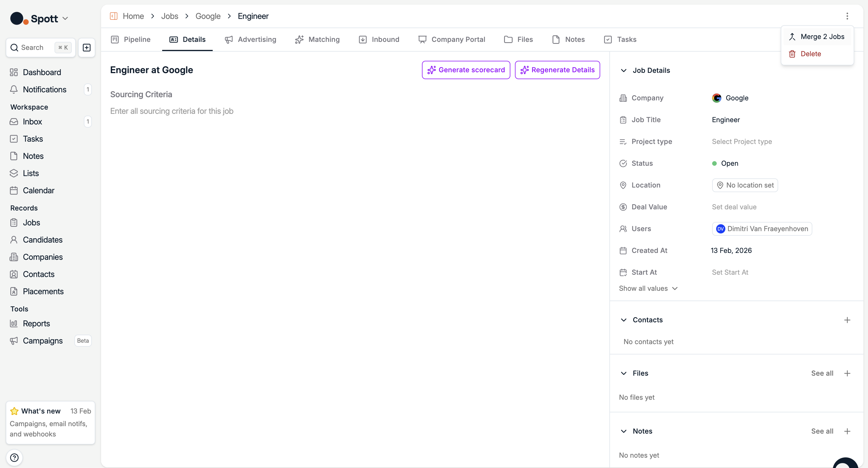The width and height of the screenshot is (868, 468).
Task: Open Calendar in the sidebar
Action: [51, 190]
